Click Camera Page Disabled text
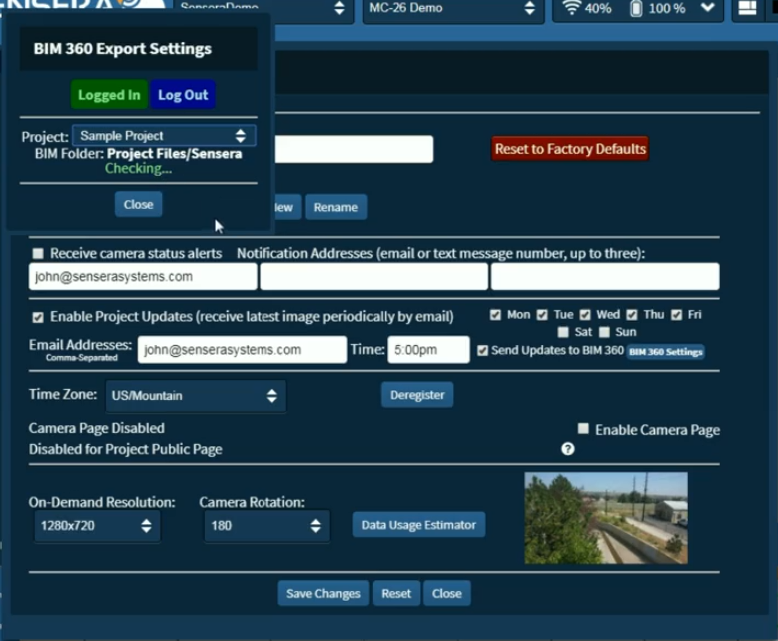 click(97, 428)
